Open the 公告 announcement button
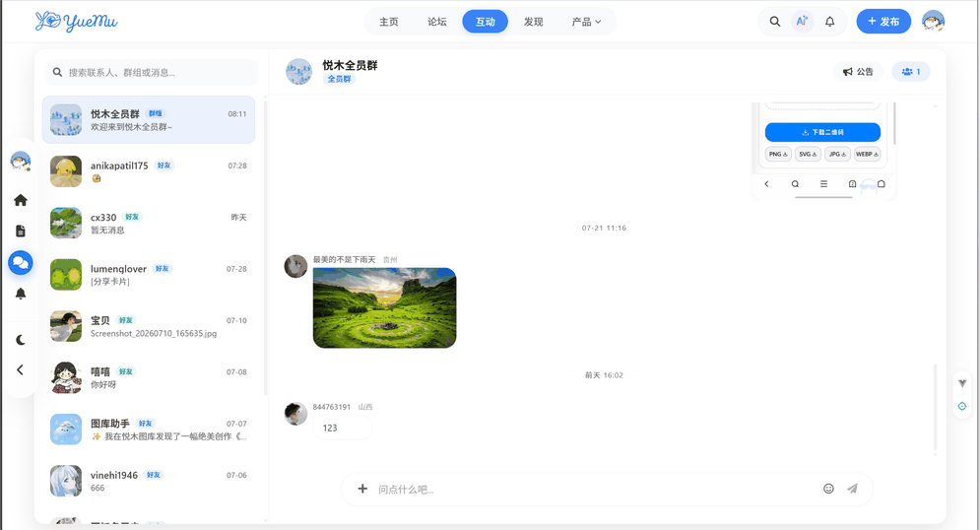This screenshot has height=530, width=980. tap(858, 72)
